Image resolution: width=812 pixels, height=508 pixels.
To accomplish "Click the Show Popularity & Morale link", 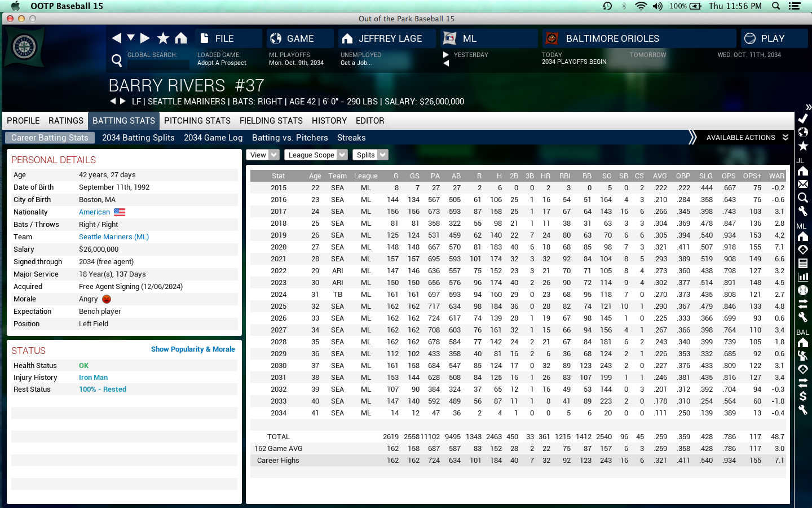I will click(193, 349).
